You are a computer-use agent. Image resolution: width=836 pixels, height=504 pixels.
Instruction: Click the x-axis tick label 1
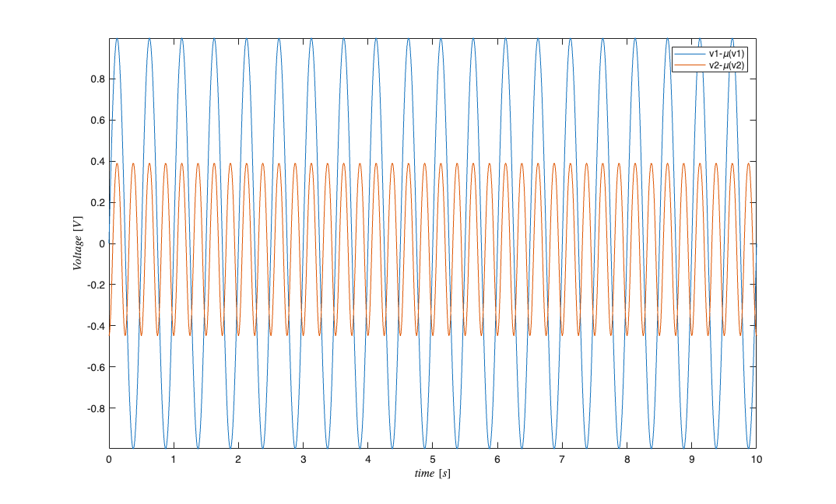[174, 460]
